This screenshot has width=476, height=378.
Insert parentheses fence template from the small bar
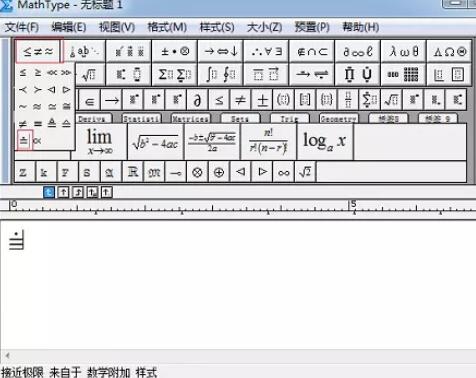(283, 100)
